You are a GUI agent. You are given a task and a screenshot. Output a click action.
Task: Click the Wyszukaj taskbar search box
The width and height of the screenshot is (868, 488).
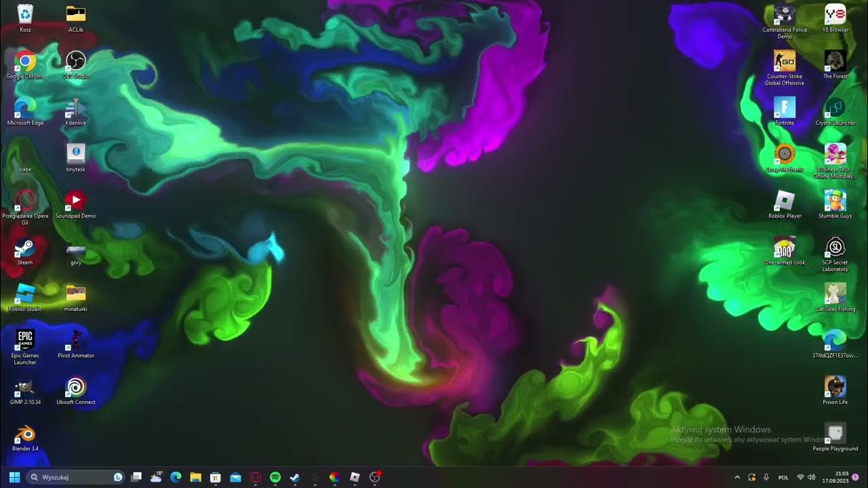(75, 477)
